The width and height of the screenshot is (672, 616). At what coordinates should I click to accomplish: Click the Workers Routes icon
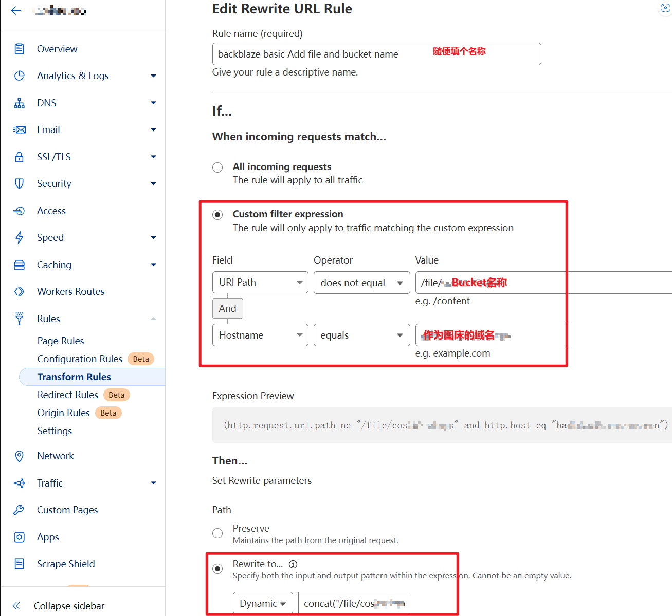click(x=20, y=291)
